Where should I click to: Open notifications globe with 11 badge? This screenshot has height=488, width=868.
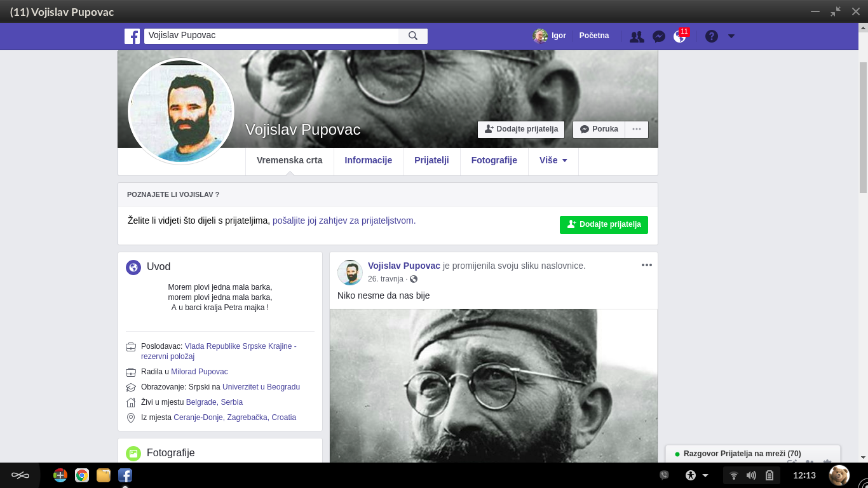click(x=680, y=36)
